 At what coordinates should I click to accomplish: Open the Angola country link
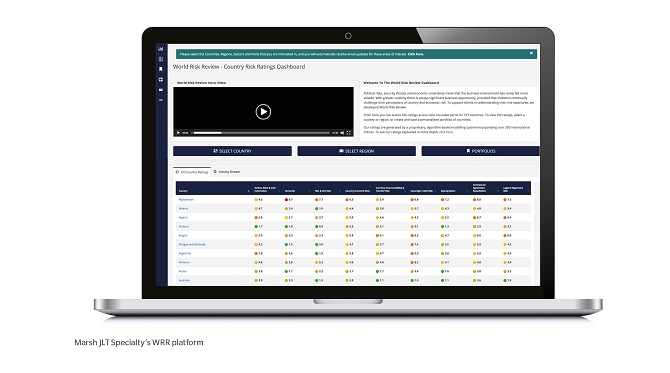(x=183, y=235)
